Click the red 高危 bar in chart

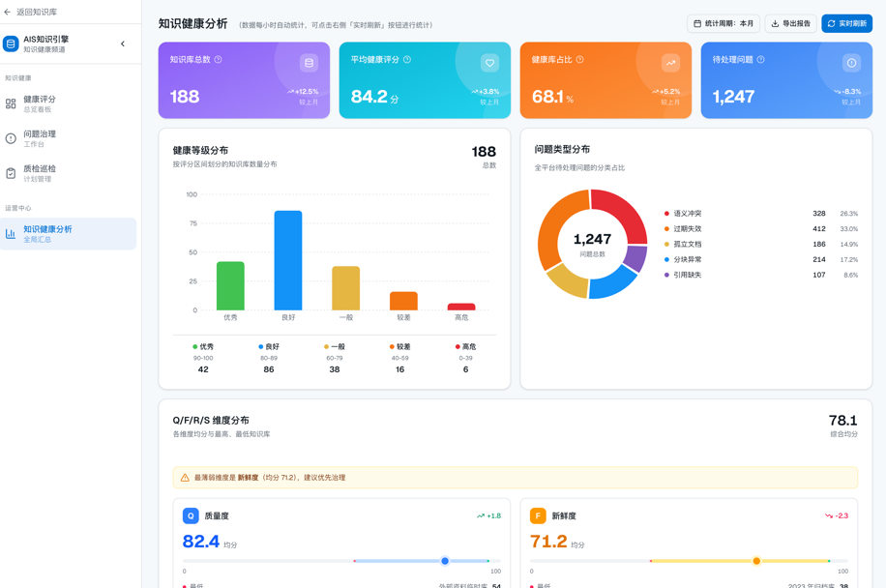click(x=461, y=307)
